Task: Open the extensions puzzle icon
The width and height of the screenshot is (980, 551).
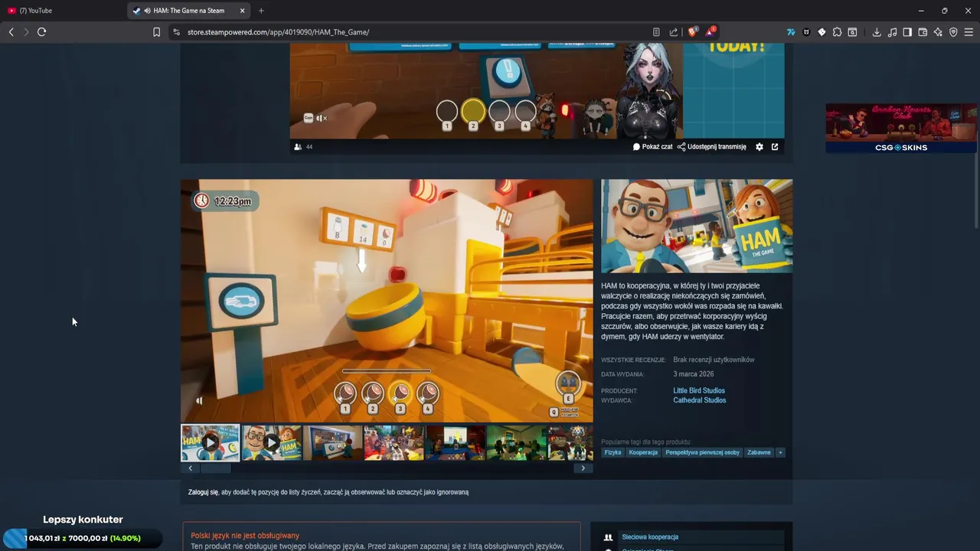Action: 837,32
